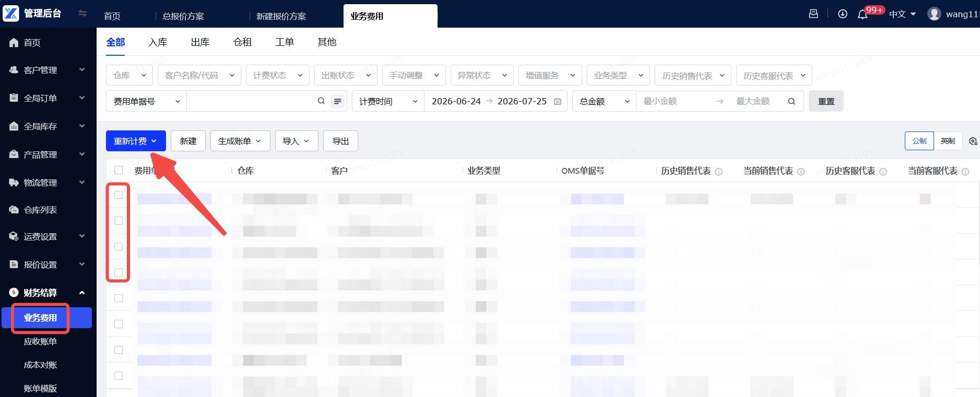Open the 业务类型 filter dropdown
The height and width of the screenshot is (397, 980).
[618, 75]
